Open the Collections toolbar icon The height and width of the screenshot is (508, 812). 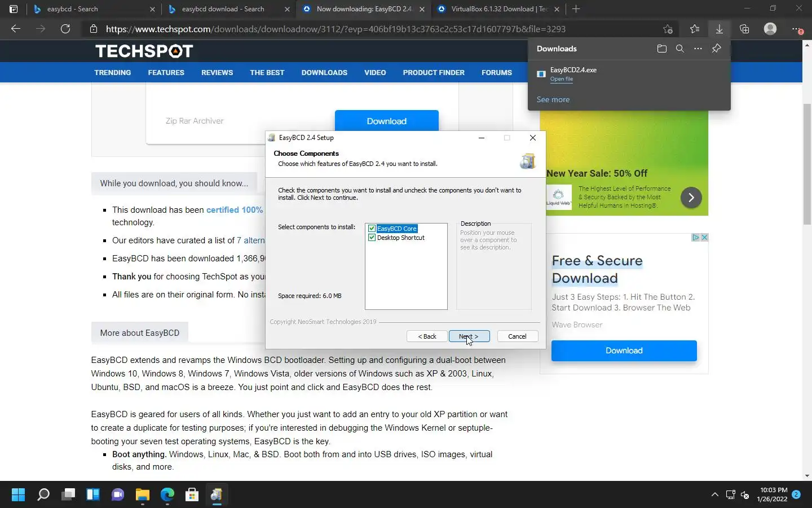click(744, 29)
